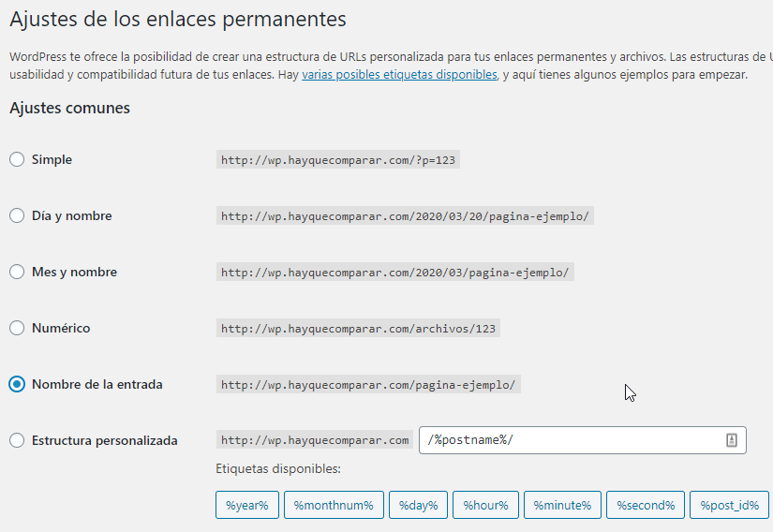This screenshot has width=773, height=532.
Task: Choose the Día y nombre option
Action: click(17, 216)
